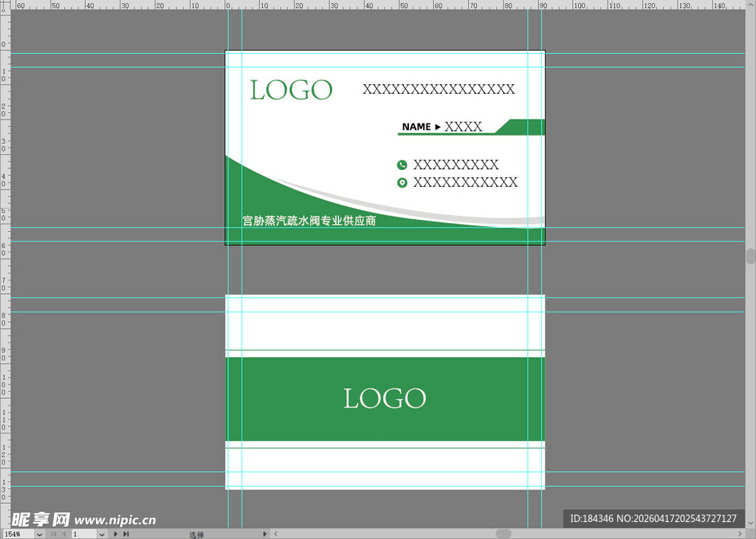
Task: Select the green LOGO text on front card
Action: (x=291, y=90)
